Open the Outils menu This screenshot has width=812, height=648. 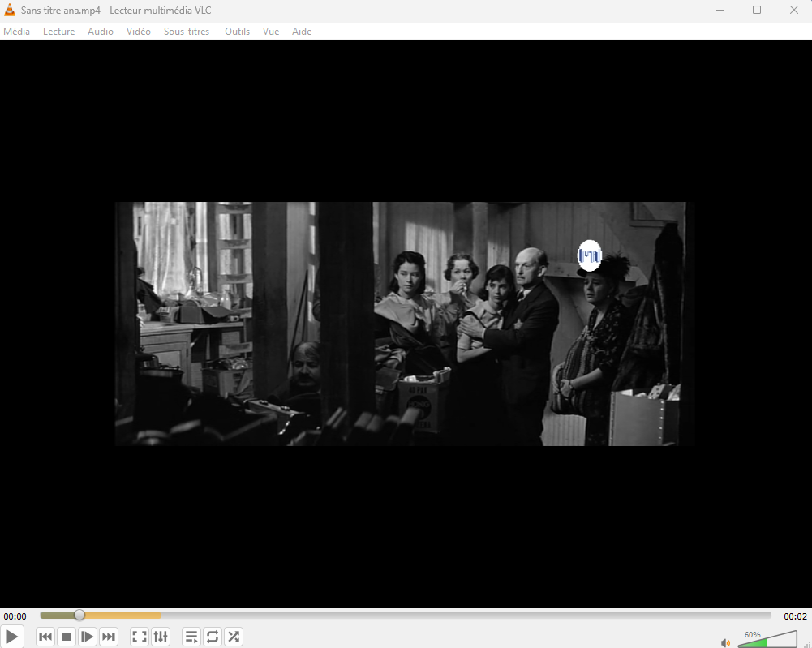click(237, 32)
